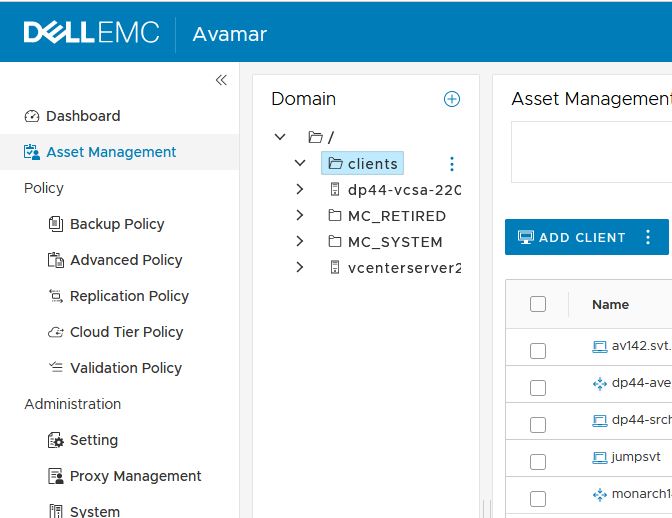This screenshot has height=518, width=672.
Task: Select the checkbox for the av142.svt row
Action: tap(538, 350)
